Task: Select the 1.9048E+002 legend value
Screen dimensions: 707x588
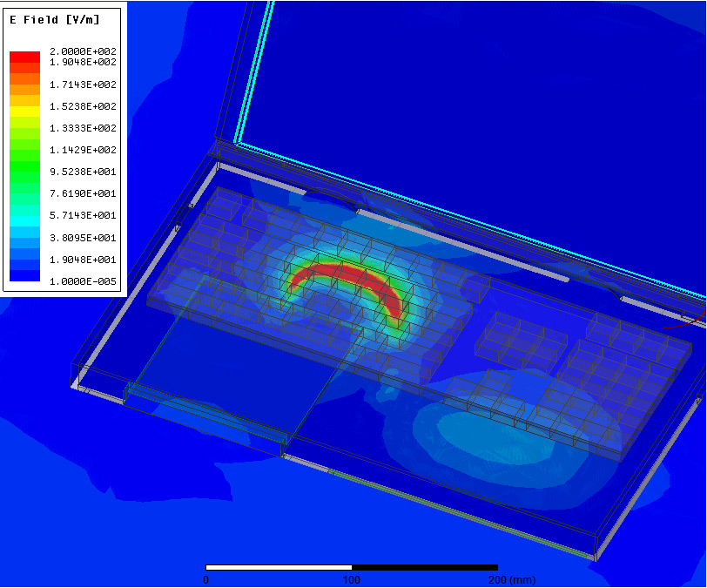Action: point(83,62)
